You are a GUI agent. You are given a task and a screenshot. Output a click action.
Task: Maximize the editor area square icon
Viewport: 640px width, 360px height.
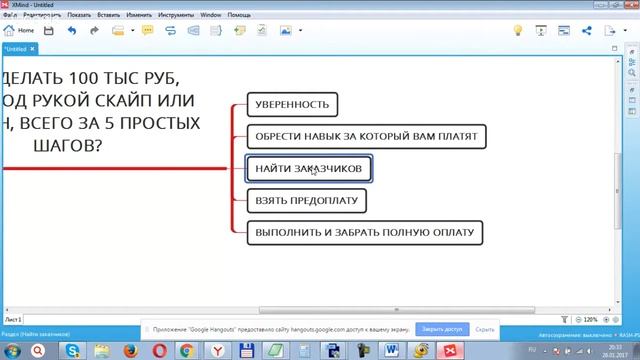[x=615, y=49]
